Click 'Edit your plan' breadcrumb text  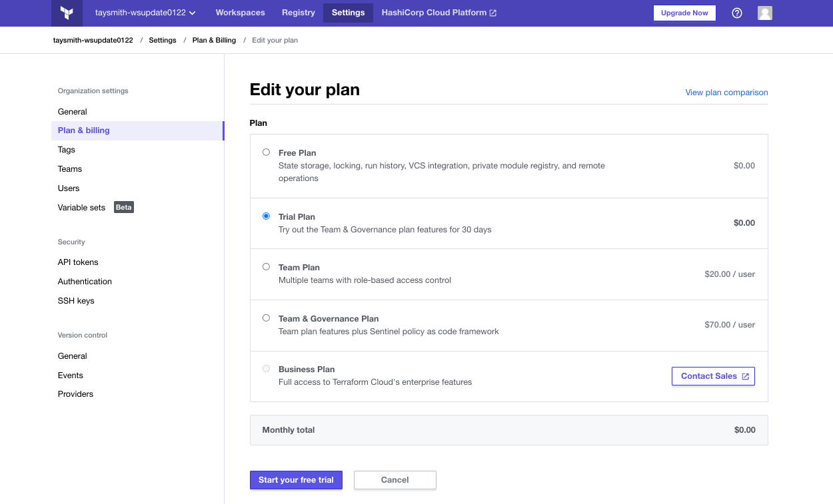275,41
